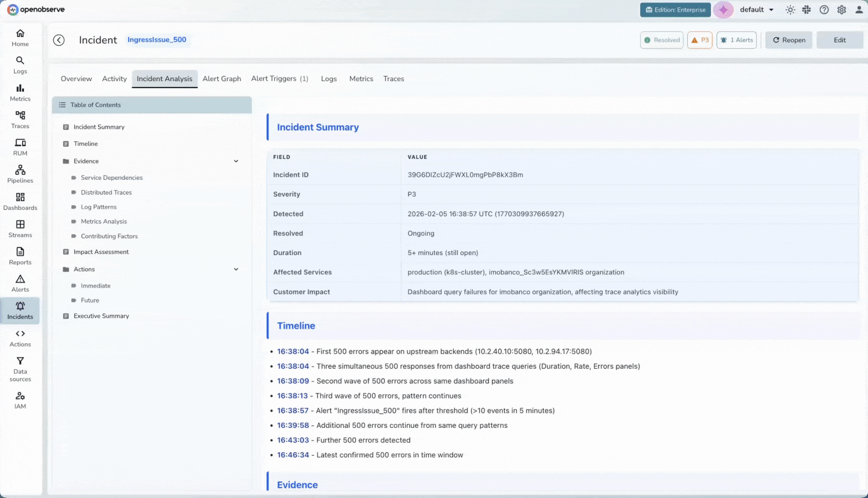
Task: Open Data sources from the sidebar
Action: click(20, 368)
